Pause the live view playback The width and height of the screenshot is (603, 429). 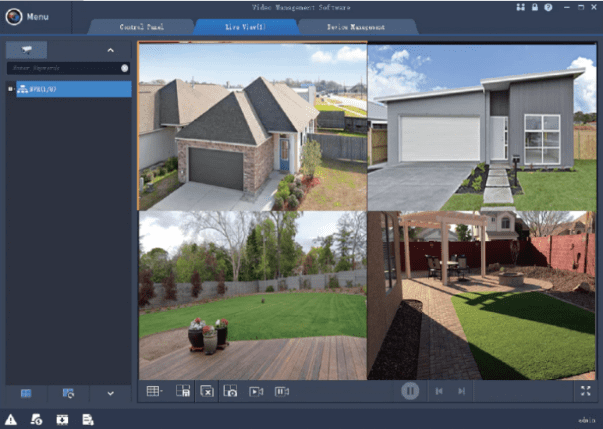(x=409, y=391)
